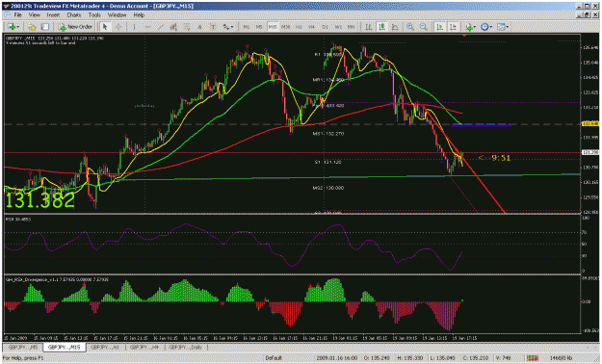
Task: Click the chart icon left of File menu
Action: tap(7, 15)
